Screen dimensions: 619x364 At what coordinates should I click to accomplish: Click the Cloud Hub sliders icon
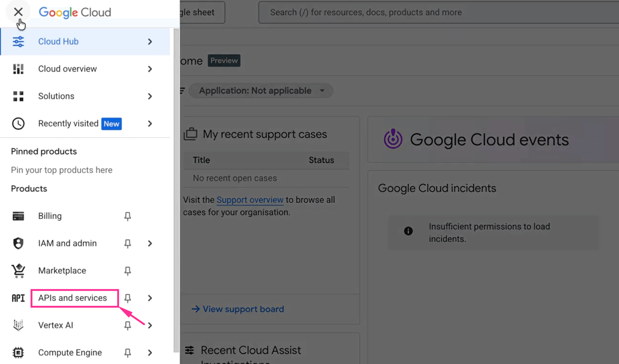coord(18,41)
